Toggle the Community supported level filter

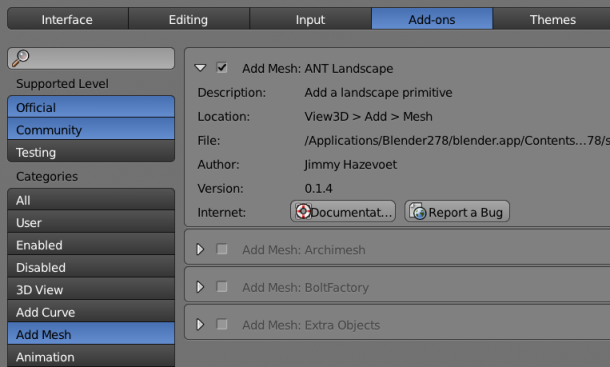(91, 129)
